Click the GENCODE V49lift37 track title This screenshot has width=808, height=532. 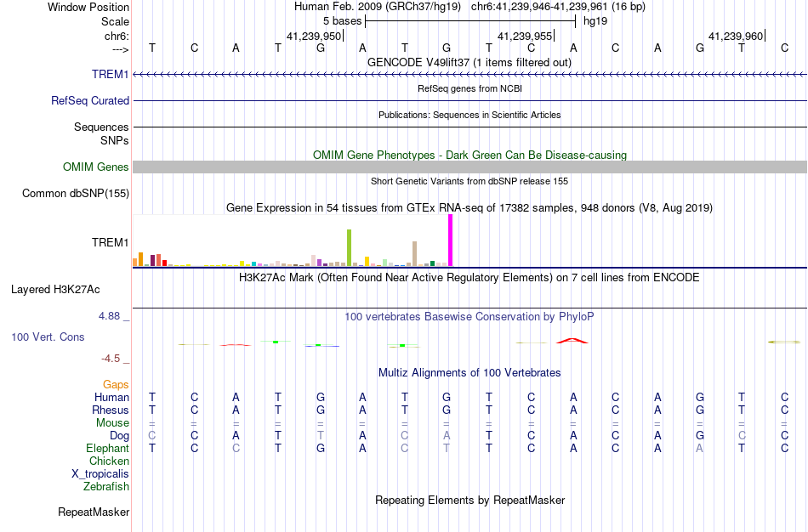pos(469,63)
